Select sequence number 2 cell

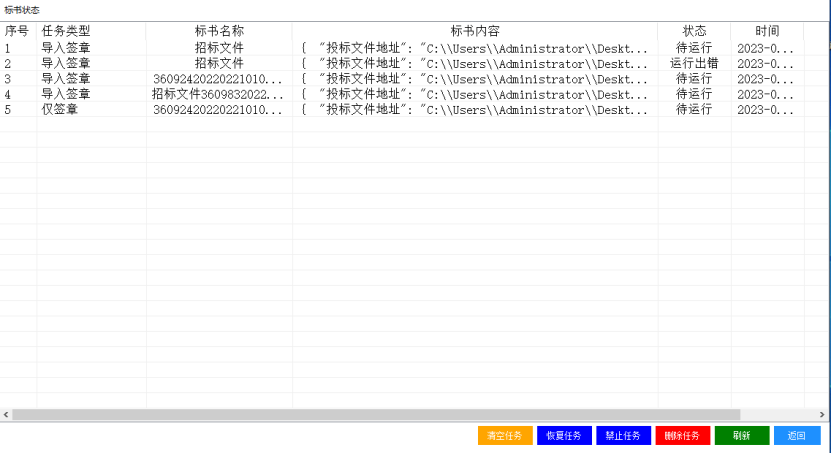pos(18,64)
